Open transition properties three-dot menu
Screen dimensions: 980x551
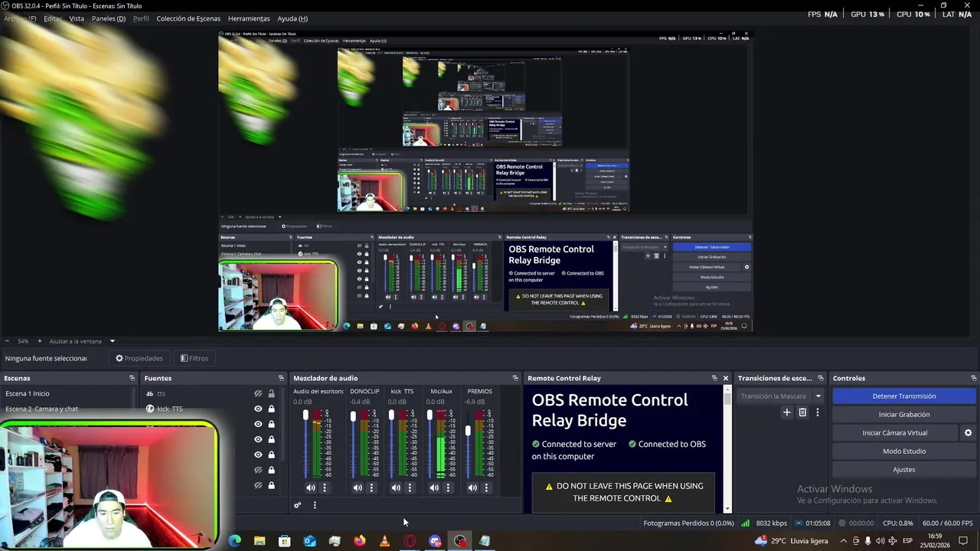(817, 412)
